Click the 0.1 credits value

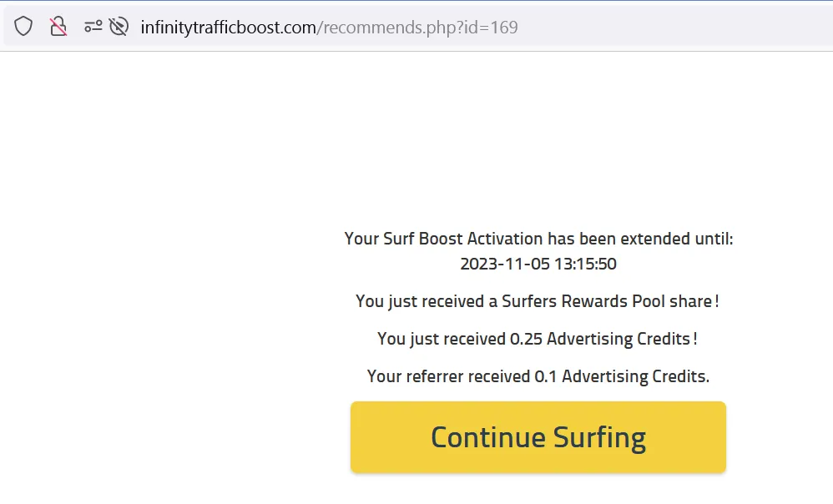(546, 376)
